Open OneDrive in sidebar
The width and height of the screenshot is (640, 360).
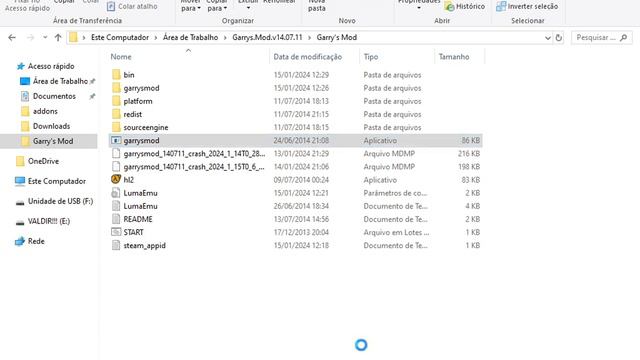[43, 161]
